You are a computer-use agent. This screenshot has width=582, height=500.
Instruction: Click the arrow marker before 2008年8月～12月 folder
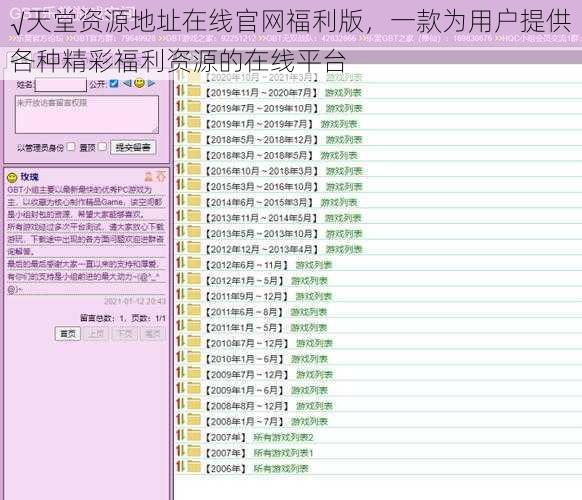180,404
